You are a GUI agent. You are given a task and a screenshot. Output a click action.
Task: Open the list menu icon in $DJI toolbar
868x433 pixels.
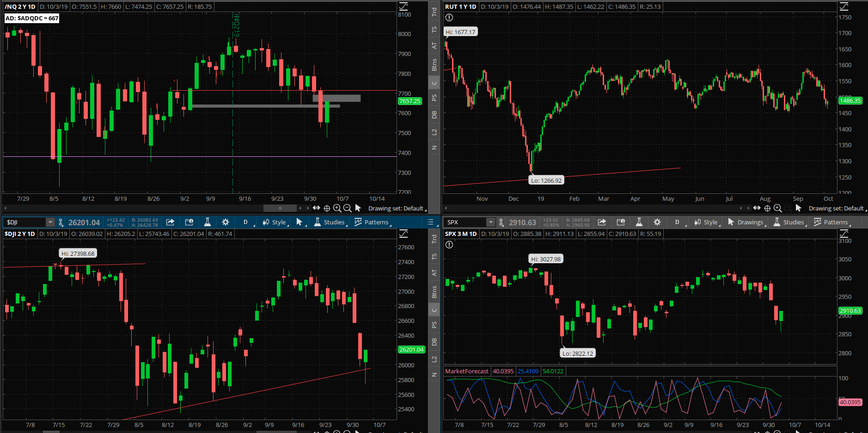[x=431, y=223]
